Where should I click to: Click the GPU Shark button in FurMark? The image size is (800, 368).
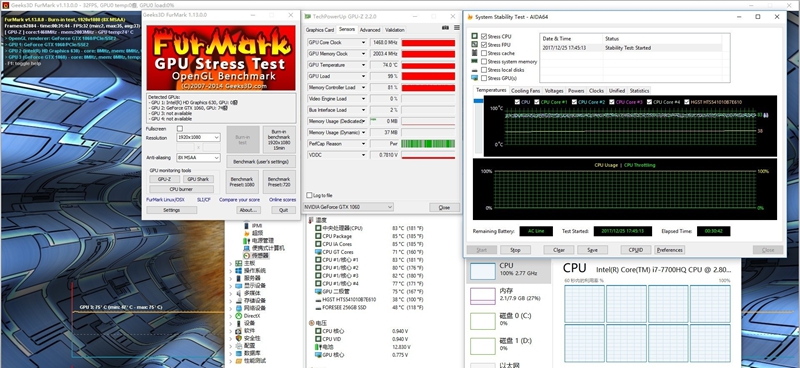tap(198, 179)
